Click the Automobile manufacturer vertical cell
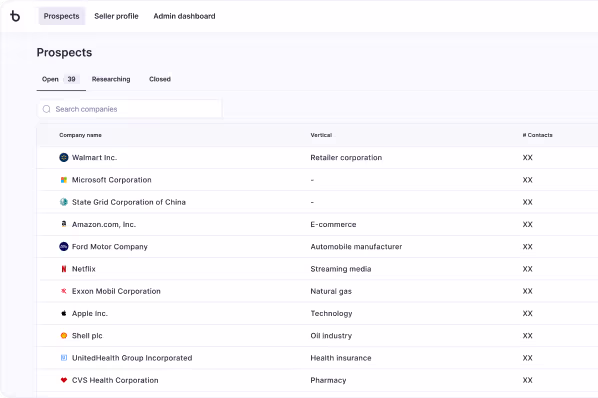This screenshot has height=398, width=598. pyautogui.click(x=356, y=247)
